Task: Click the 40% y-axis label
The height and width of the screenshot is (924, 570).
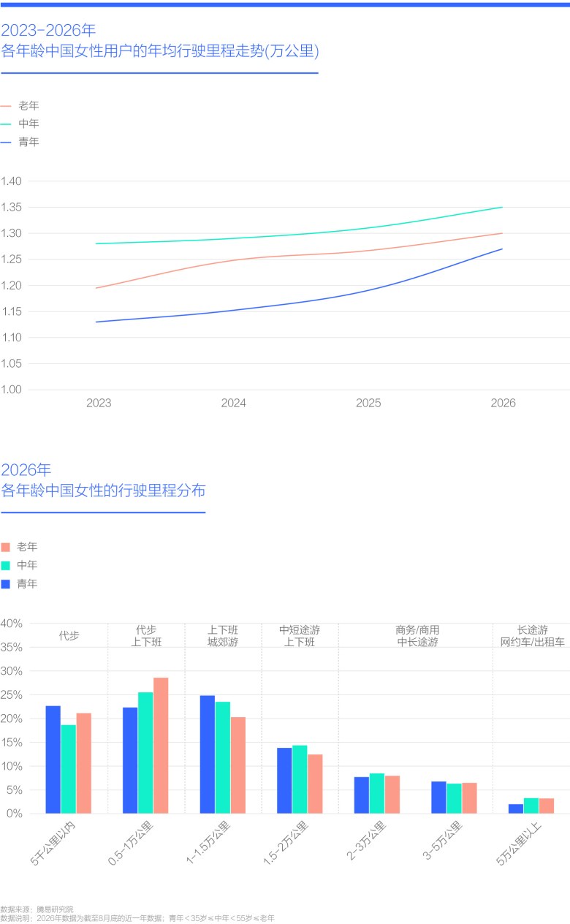Action: point(12,624)
